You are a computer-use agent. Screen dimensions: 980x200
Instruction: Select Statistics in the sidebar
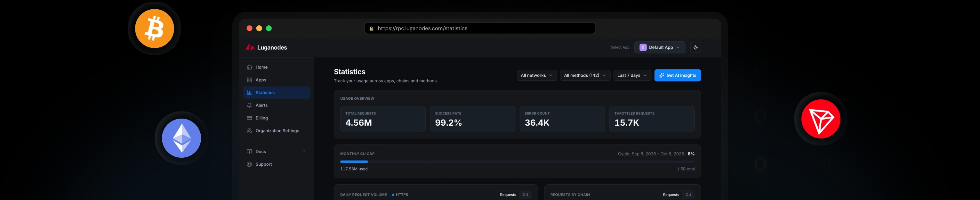click(277, 93)
